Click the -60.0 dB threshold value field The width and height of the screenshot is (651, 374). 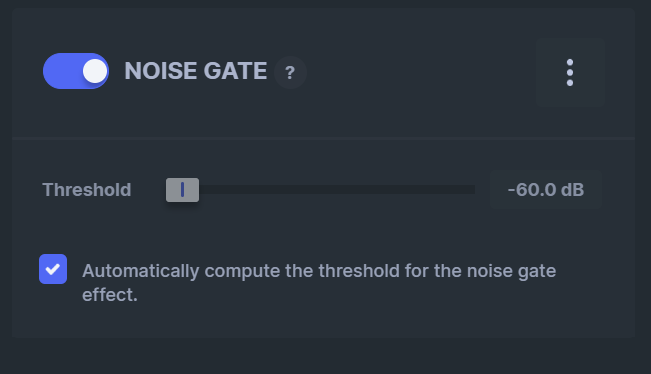click(546, 190)
